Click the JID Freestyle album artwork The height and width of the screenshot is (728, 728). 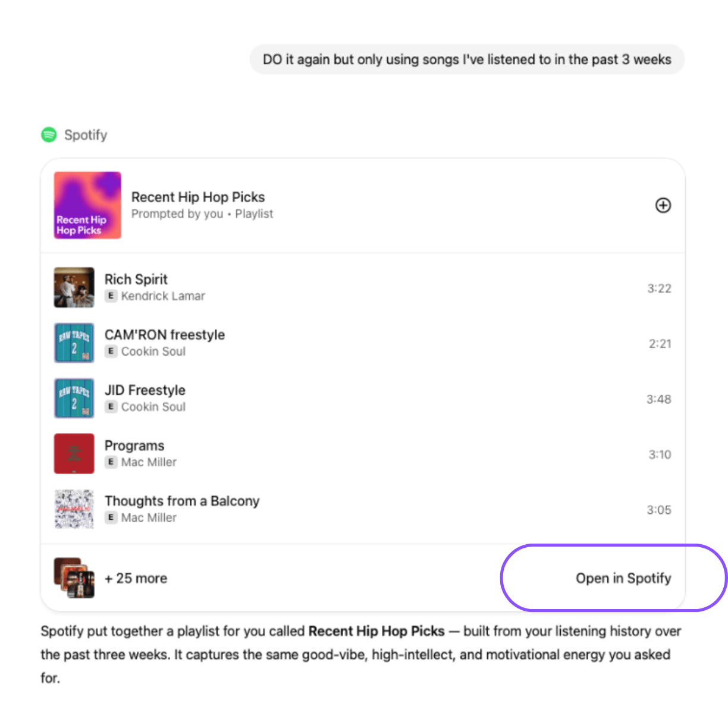click(74, 398)
